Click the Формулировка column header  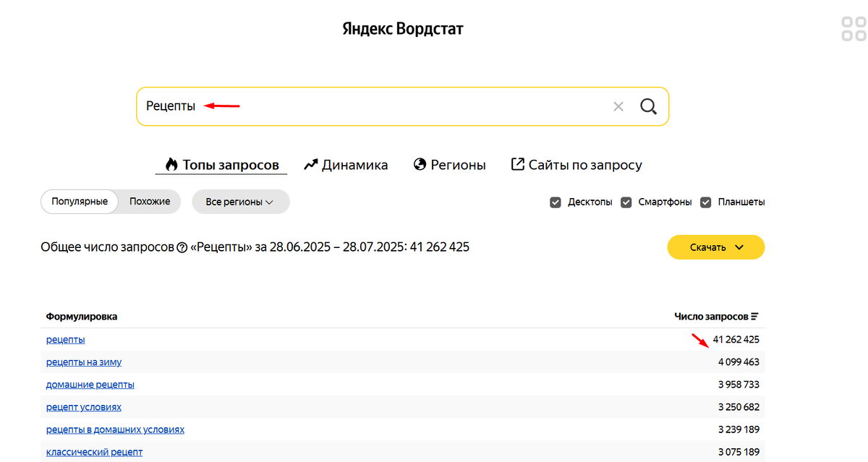(x=82, y=317)
